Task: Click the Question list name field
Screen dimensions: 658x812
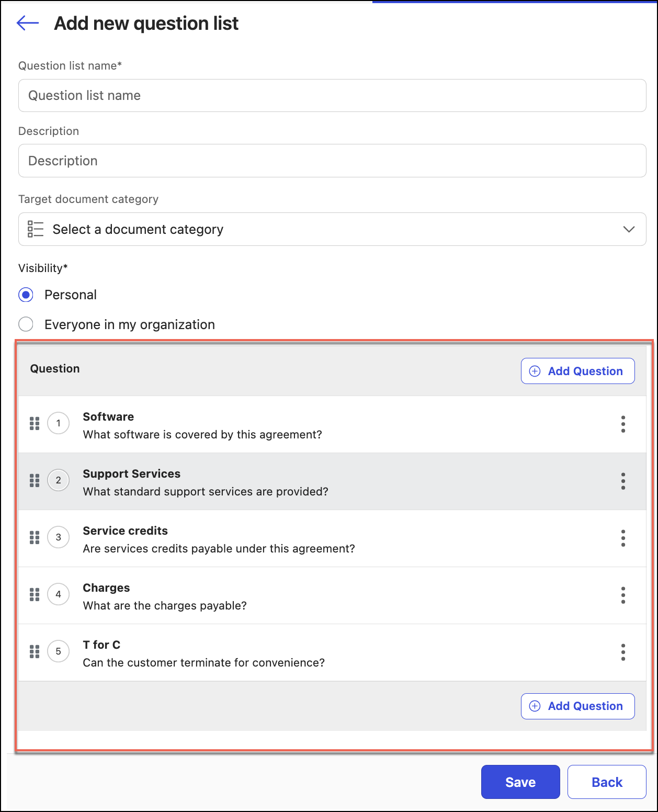Action: pyautogui.click(x=332, y=95)
